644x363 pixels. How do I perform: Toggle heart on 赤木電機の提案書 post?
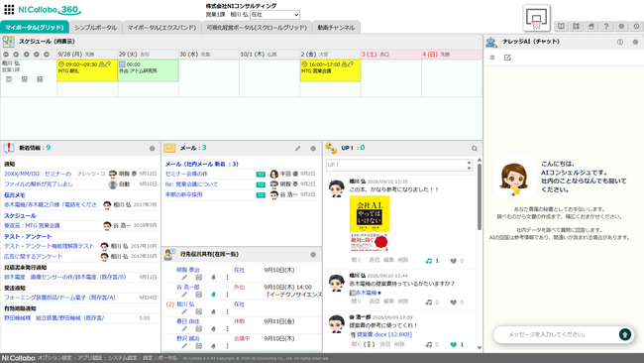coord(453,302)
